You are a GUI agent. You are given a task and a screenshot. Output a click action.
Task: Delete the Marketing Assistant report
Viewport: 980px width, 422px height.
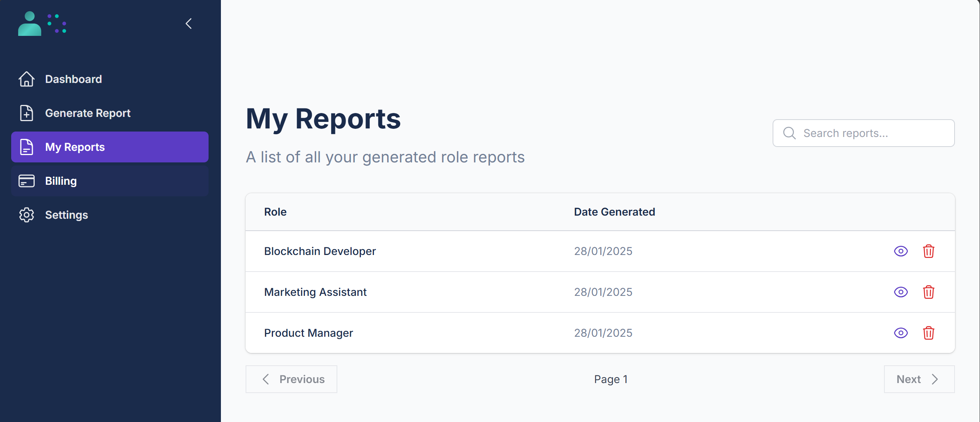click(x=928, y=292)
